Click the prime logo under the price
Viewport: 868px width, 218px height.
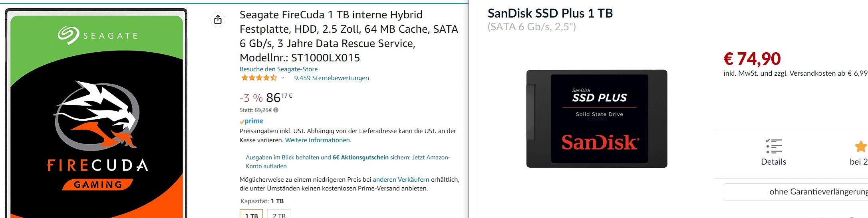(251, 121)
